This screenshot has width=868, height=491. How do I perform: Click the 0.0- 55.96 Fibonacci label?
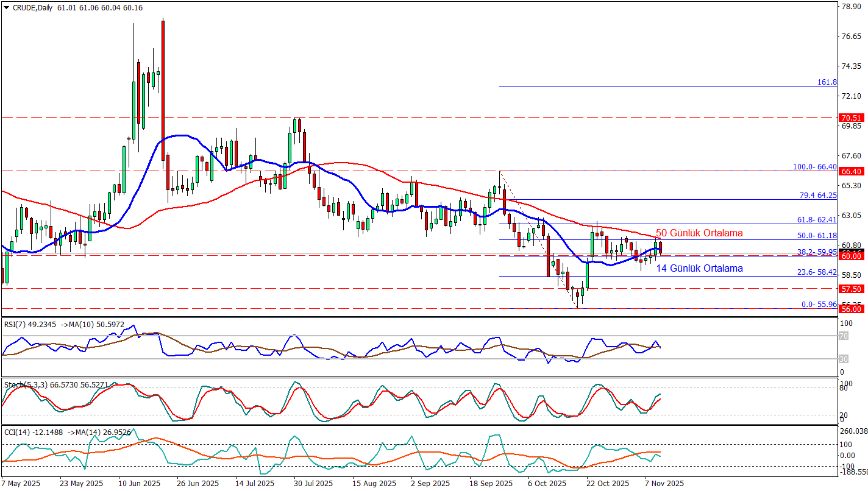818,304
